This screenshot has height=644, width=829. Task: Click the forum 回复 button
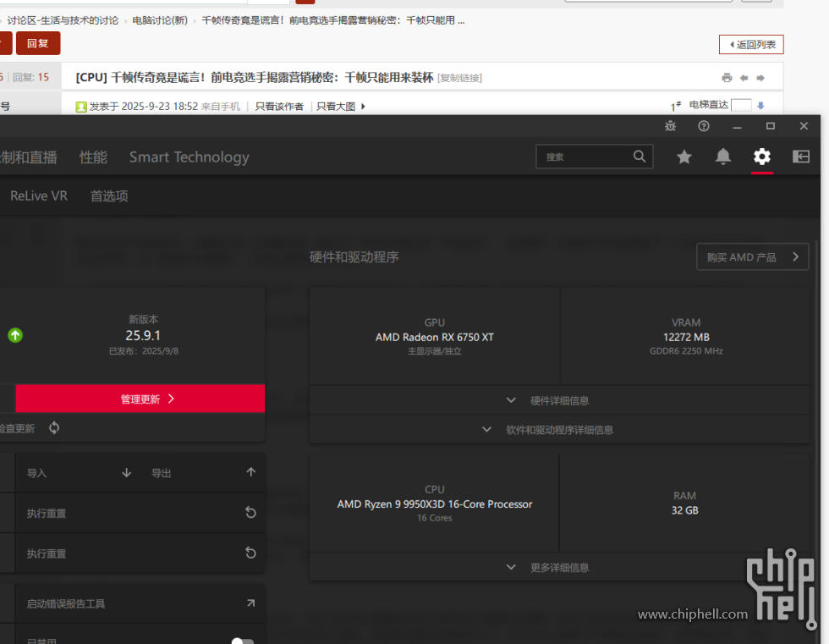pos(38,43)
